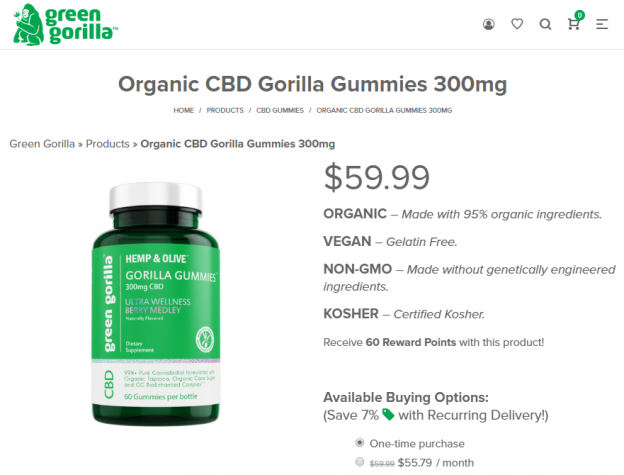
Task: Click the One-time purchase label text
Action: (417, 444)
